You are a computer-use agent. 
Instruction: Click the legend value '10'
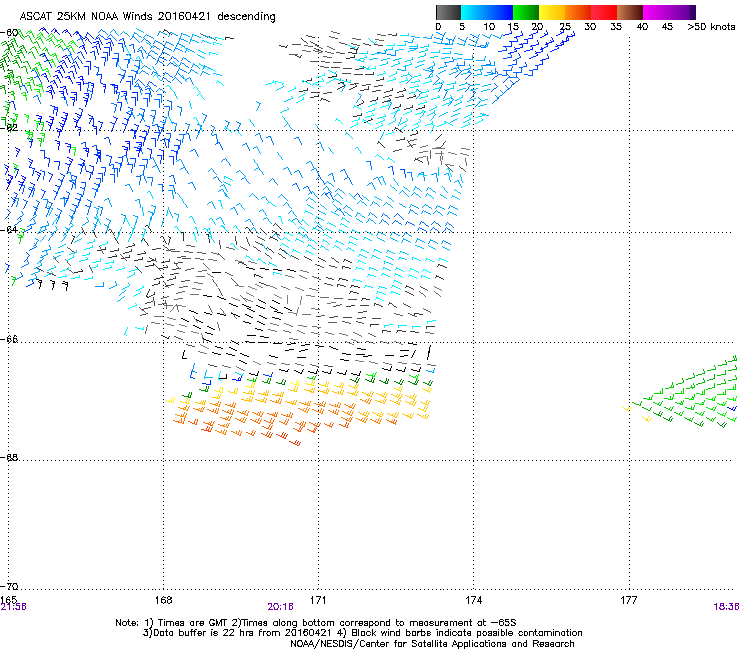pos(489,26)
